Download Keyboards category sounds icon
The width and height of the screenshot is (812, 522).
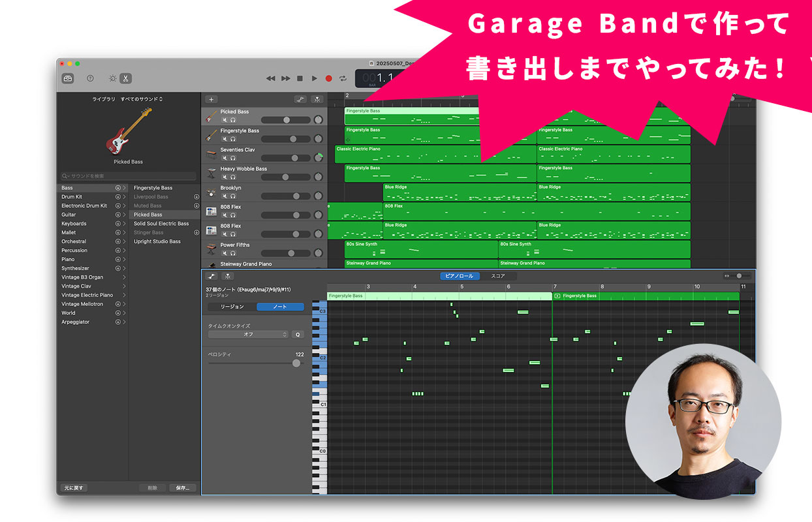pos(118,224)
